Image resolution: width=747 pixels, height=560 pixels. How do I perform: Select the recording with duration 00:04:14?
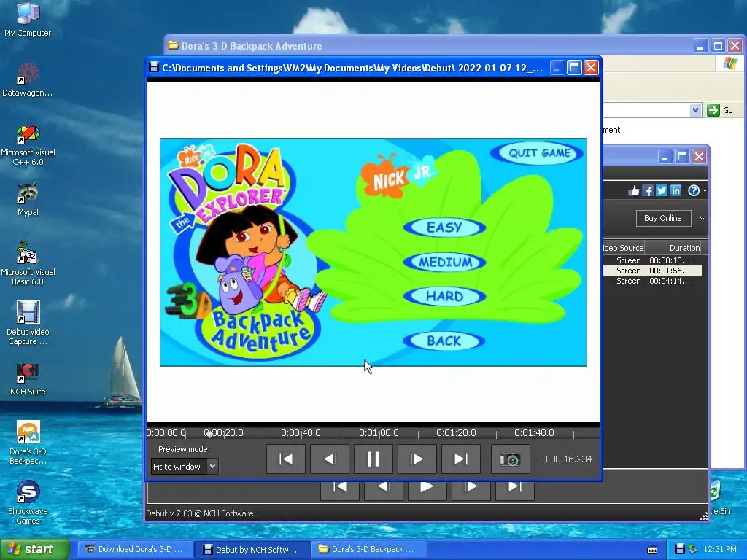[652, 281]
